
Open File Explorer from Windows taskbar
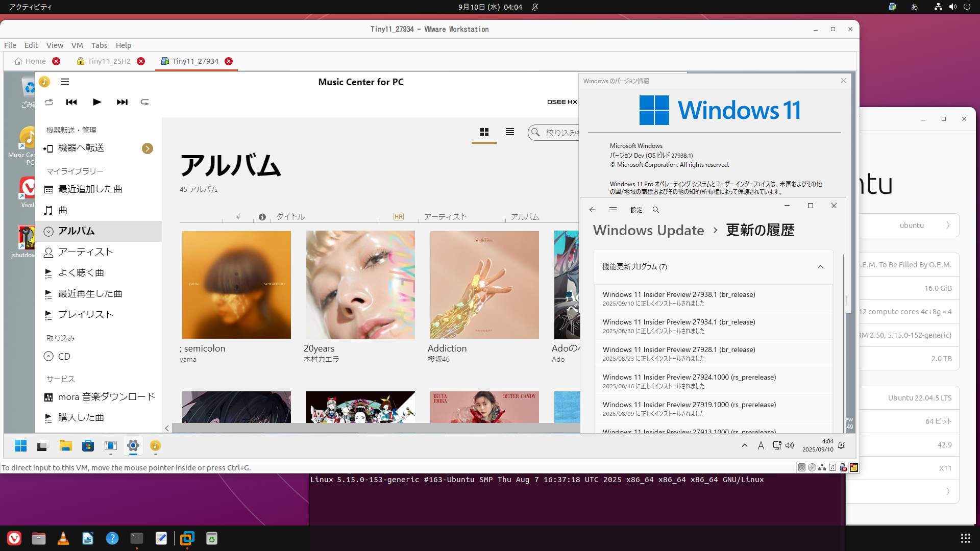pos(65,446)
